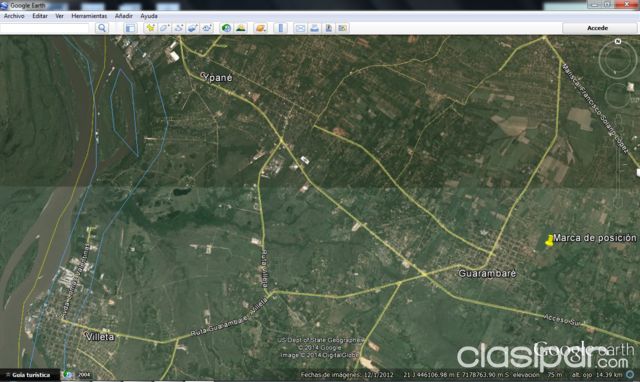Toggle the sunlight across landscape icon
The height and width of the screenshot is (382, 640).
(x=241, y=28)
